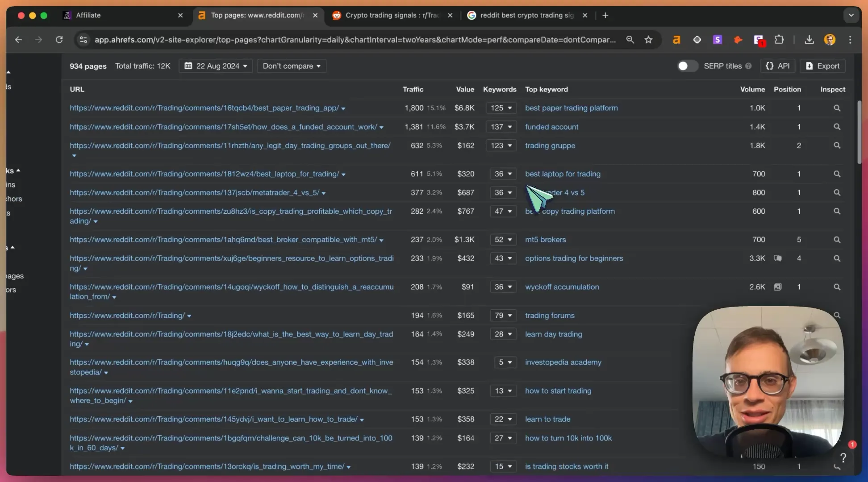The image size is (868, 482).
Task: Click the investopedia academy keyword
Action: point(563,362)
